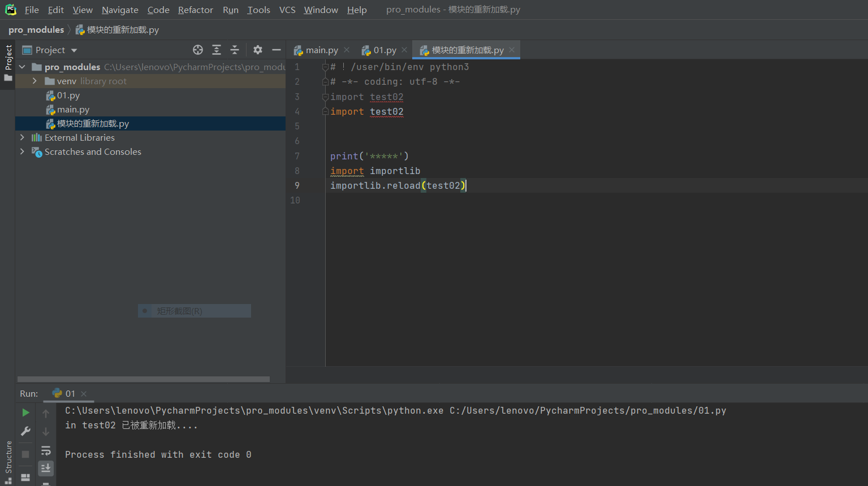Click 'Process finished with exit code 0'
Image resolution: width=868 pixels, height=486 pixels.
tap(158, 455)
